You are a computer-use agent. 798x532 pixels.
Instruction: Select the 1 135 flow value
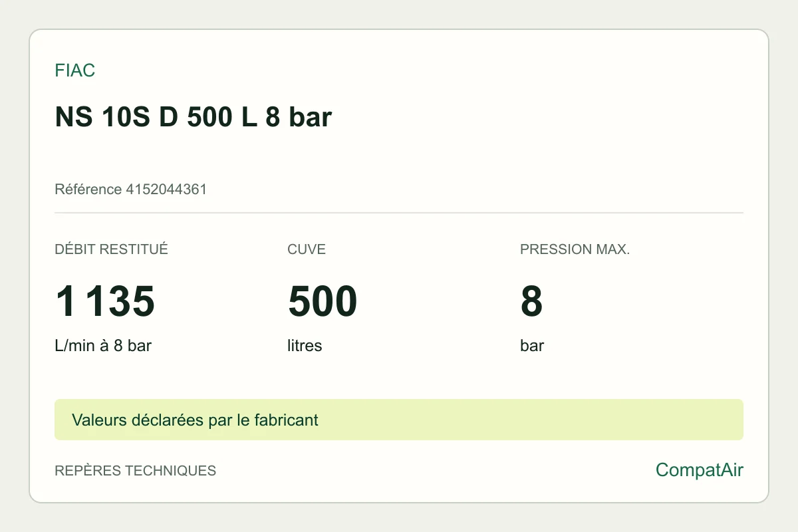coord(105,301)
